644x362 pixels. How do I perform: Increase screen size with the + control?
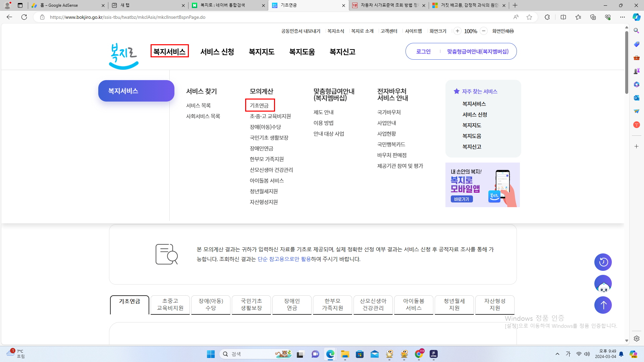coord(458,31)
